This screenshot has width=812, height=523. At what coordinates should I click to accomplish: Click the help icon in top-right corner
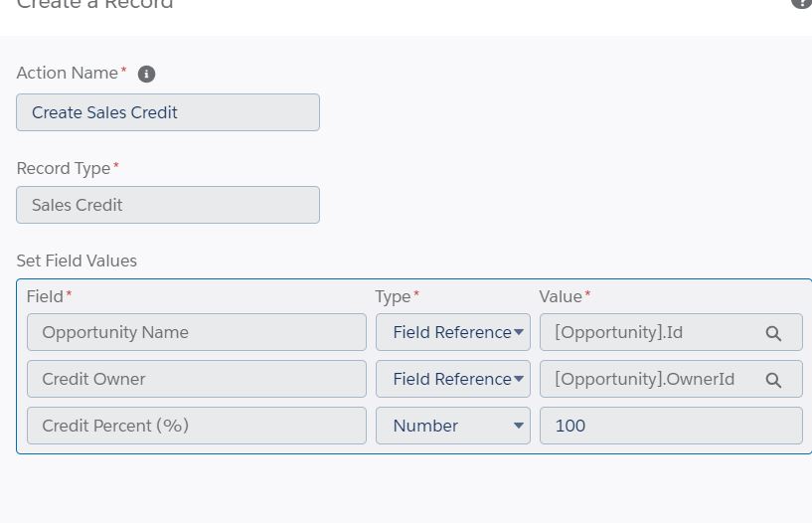[x=801, y=3]
